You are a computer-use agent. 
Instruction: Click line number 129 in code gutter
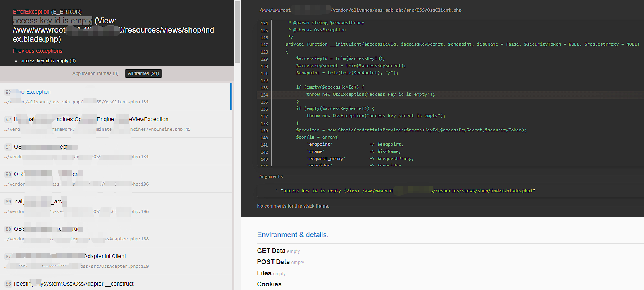(x=264, y=59)
